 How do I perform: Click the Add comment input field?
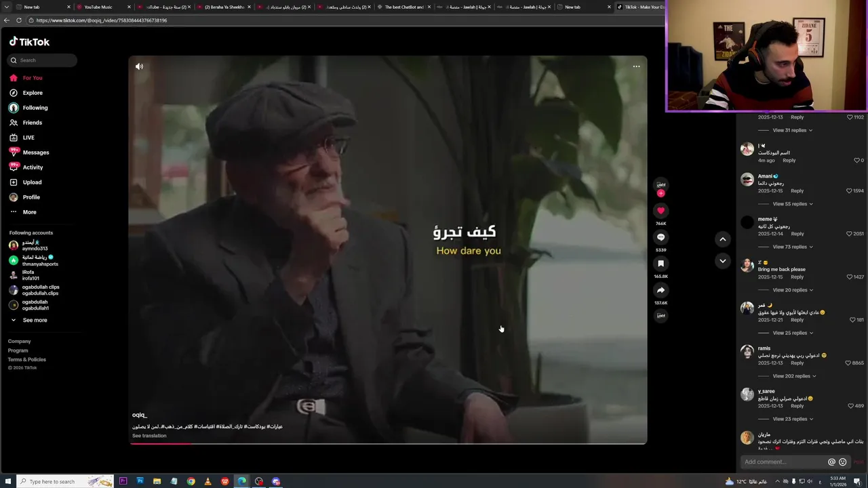point(783,462)
